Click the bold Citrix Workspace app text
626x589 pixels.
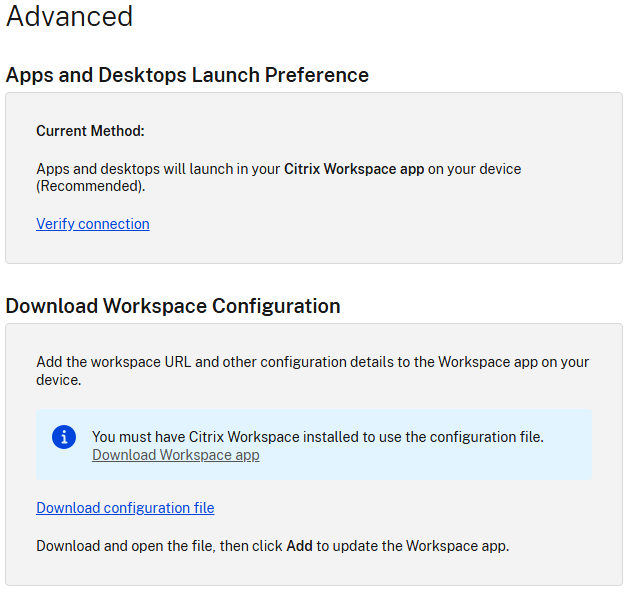pos(354,169)
